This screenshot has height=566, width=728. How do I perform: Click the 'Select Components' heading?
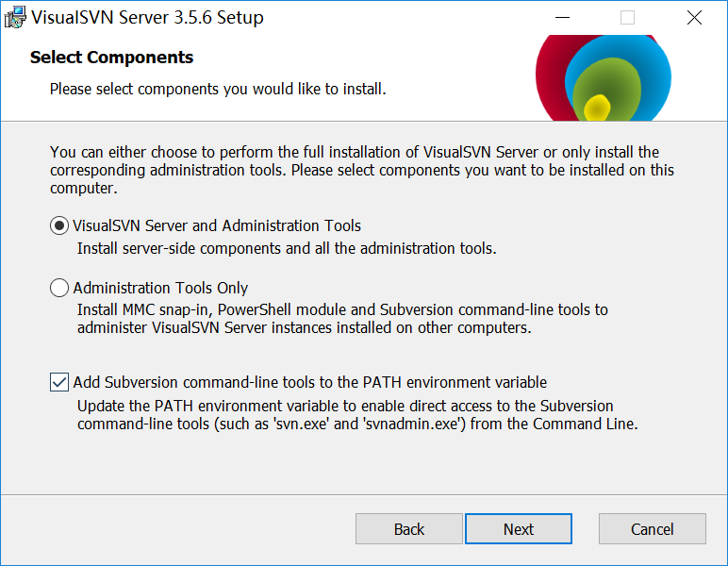point(111,58)
